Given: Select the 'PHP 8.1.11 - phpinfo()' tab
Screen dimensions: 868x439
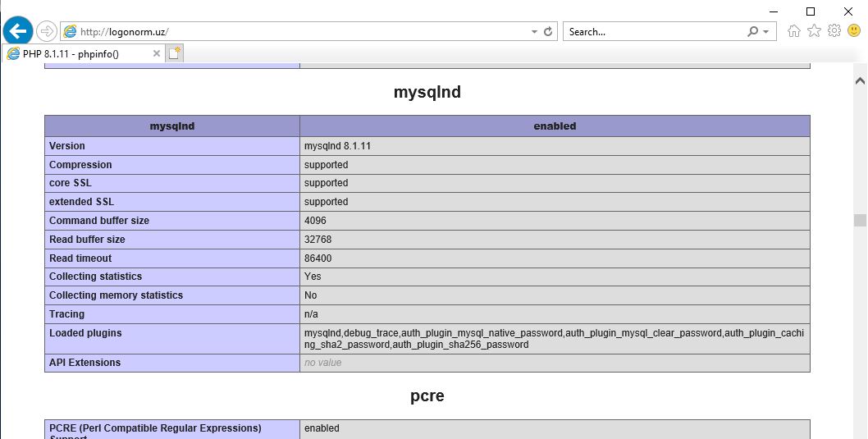Looking at the screenshot, I should 83,53.
